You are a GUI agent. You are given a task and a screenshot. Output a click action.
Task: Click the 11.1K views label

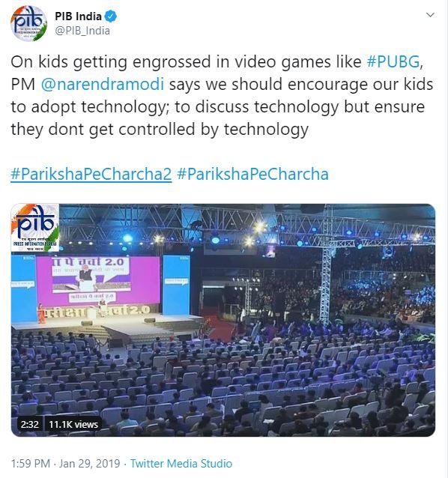click(x=73, y=424)
